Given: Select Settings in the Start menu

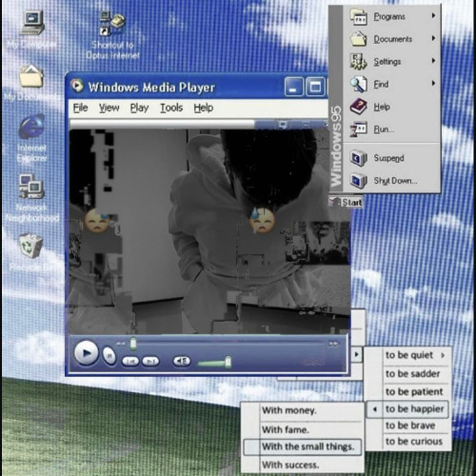Looking at the screenshot, I should 387,62.
